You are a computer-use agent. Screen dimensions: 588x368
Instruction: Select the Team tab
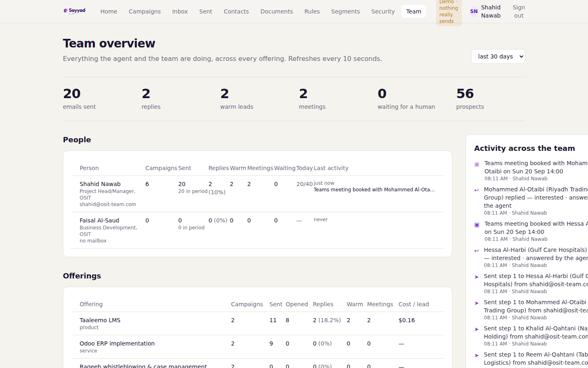(x=414, y=11)
